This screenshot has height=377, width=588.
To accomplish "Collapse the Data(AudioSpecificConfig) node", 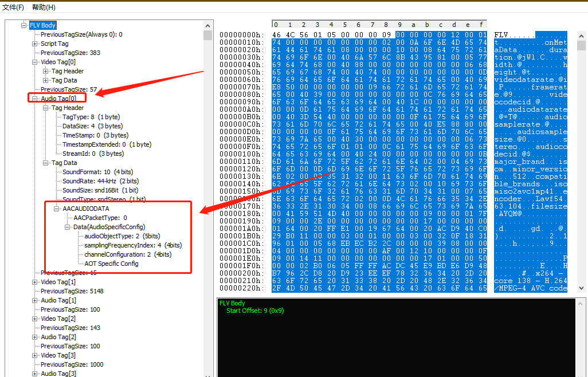I will [x=67, y=227].
